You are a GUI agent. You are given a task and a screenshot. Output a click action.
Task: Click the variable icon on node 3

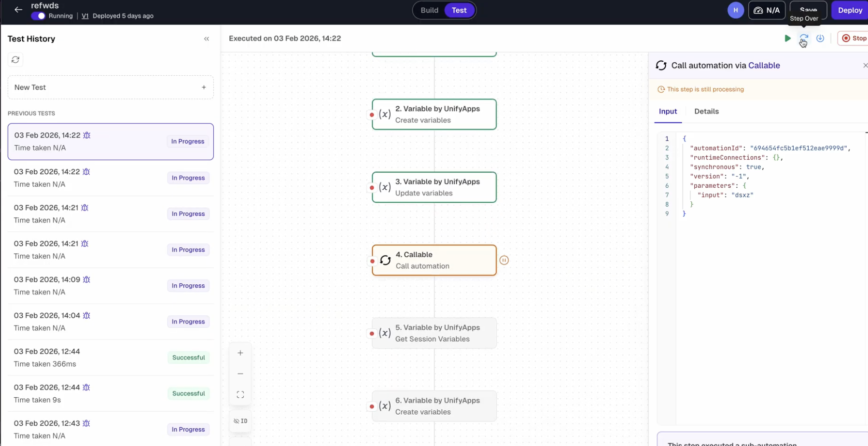[x=385, y=187]
